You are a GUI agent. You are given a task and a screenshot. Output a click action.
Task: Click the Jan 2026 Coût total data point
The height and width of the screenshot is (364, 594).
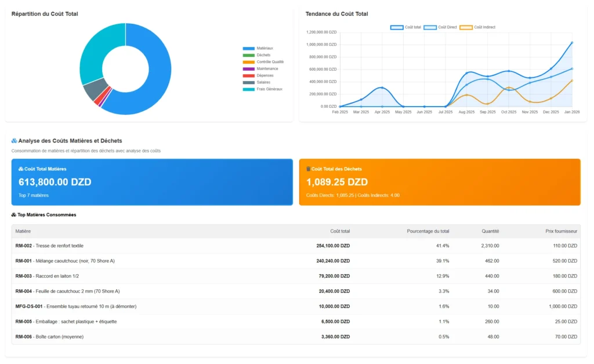point(571,42)
